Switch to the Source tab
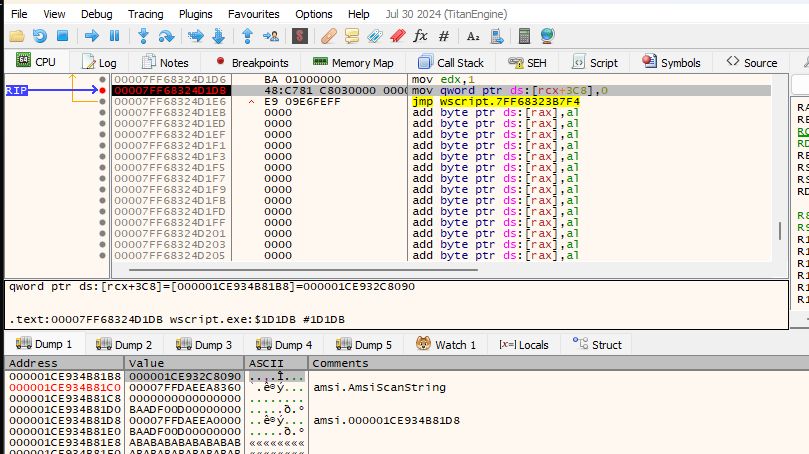 [752, 62]
